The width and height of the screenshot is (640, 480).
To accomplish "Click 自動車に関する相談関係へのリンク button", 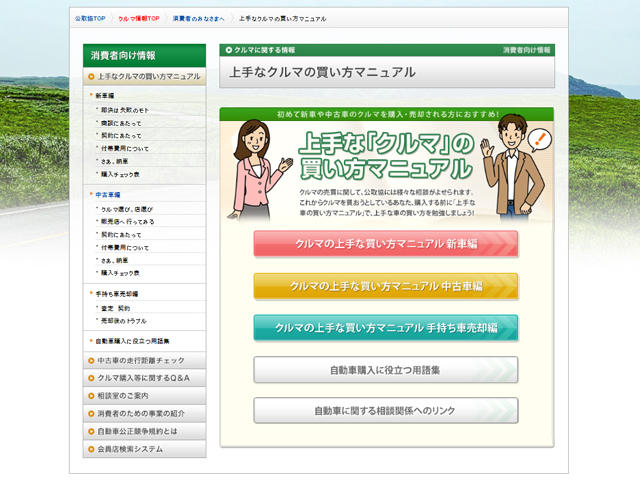I will point(385,411).
